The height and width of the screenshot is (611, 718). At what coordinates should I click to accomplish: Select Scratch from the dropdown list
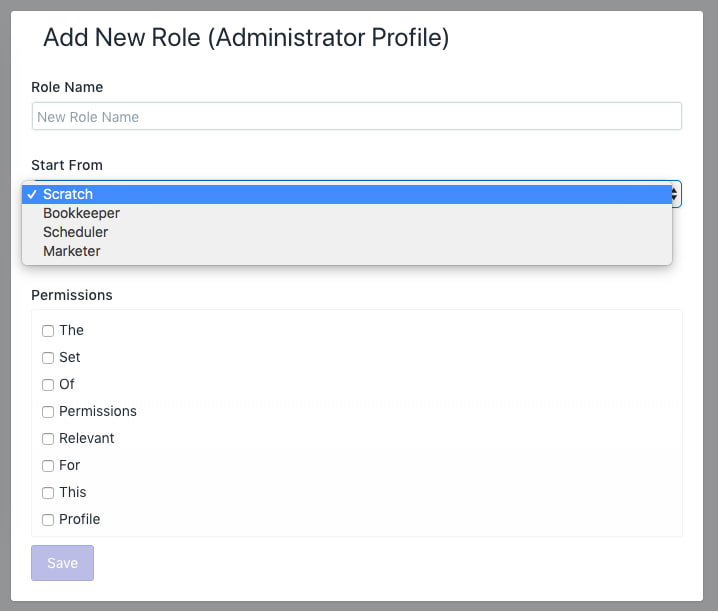347,194
